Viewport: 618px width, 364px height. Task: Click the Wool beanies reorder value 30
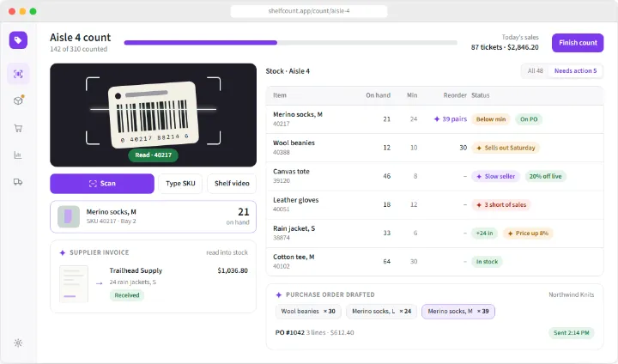click(x=463, y=148)
